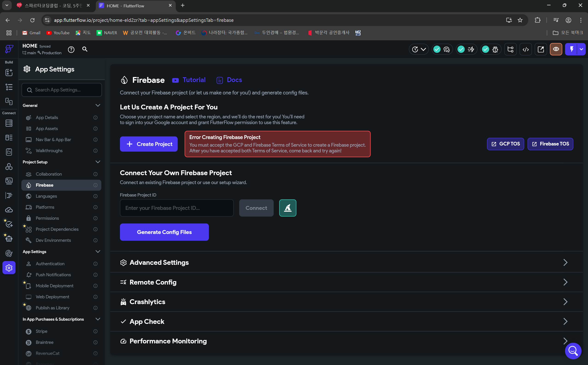Collapse the Project Setup section
The height and width of the screenshot is (365, 588).
coord(98,162)
